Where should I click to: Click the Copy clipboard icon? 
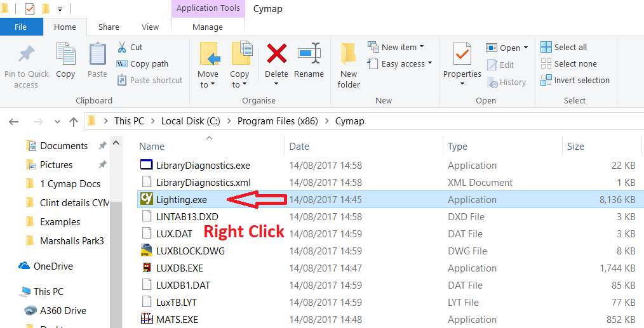(65, 54)
